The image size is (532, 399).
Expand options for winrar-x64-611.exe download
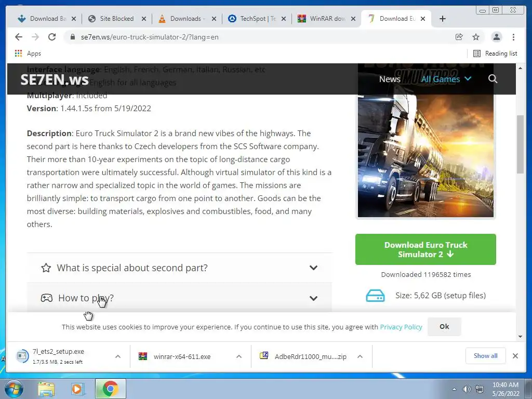(x=239, y=356)
